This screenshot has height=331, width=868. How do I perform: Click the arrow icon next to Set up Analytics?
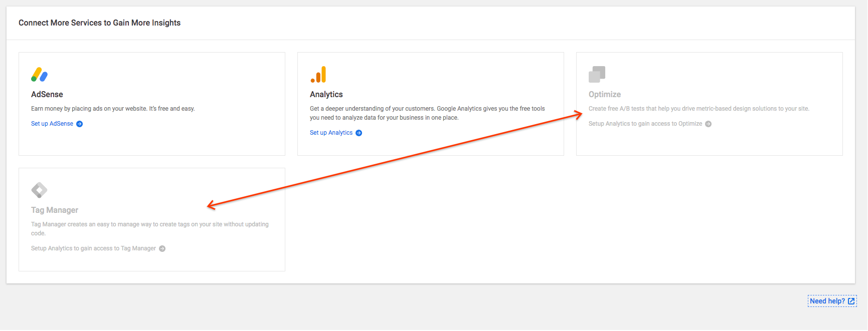coord(359,133)
